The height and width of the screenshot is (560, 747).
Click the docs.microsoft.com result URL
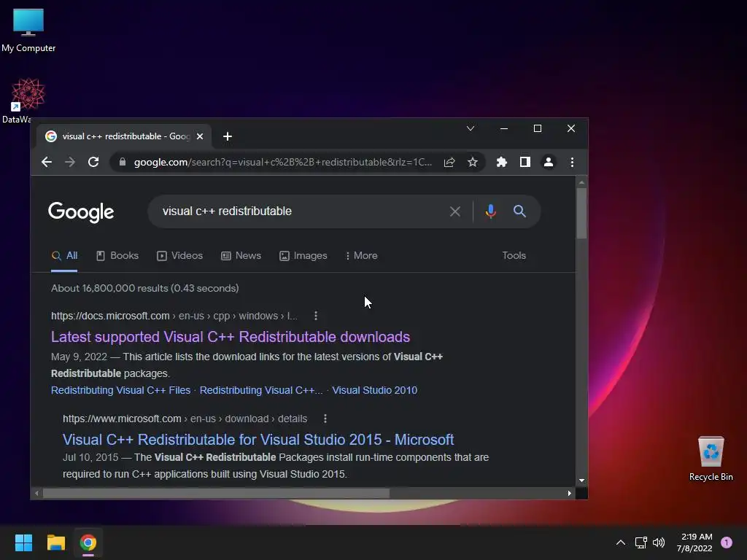pyautogui.click(x=174, y=316)
